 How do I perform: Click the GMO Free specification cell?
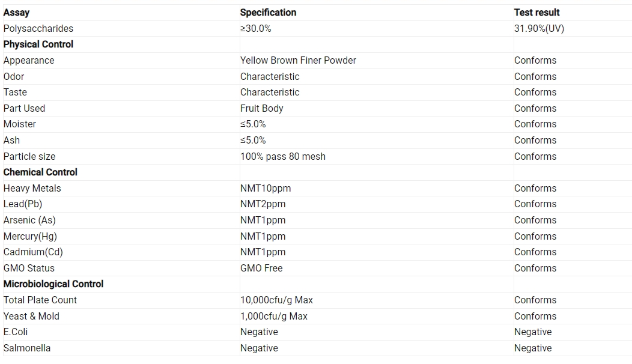[261, 268]
